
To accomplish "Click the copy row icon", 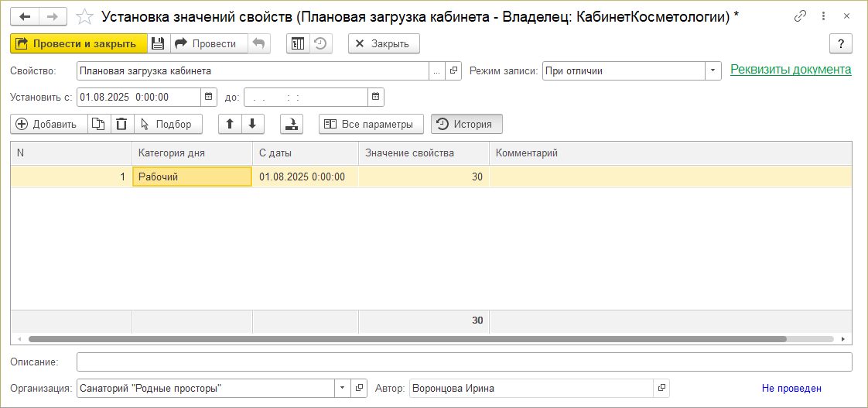I will tap(97, 124).
